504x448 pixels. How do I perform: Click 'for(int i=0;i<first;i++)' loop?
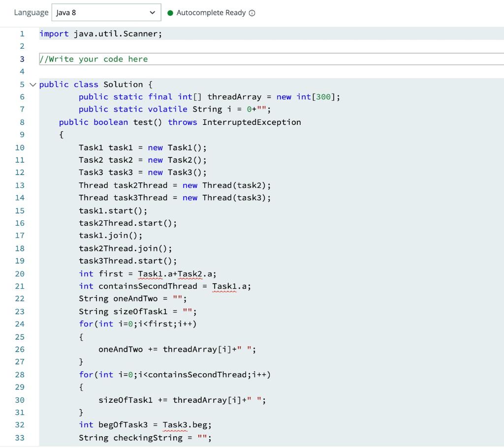pyautogui.click(x=138, y=324)
